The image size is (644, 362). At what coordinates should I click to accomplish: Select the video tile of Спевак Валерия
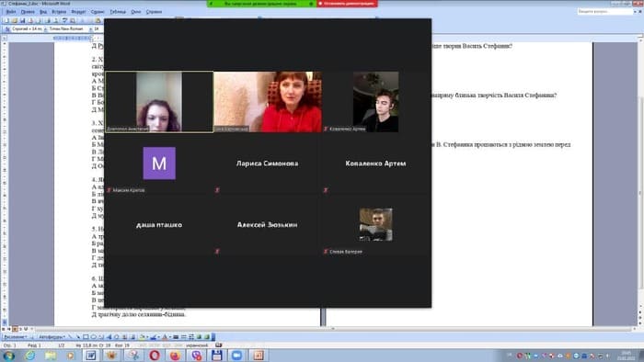tap(375, 225)
